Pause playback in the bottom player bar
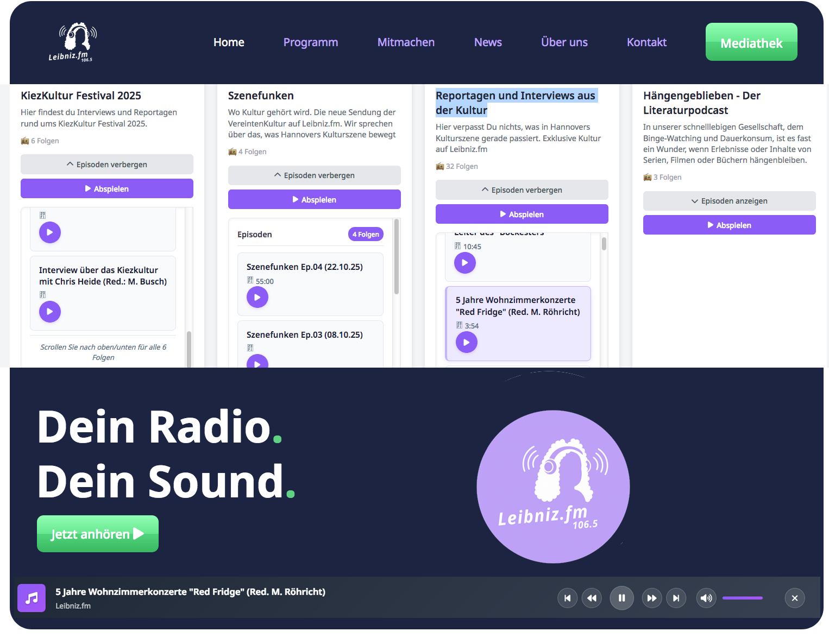Screen dimensions: 829x644 [x=621, y=598]
